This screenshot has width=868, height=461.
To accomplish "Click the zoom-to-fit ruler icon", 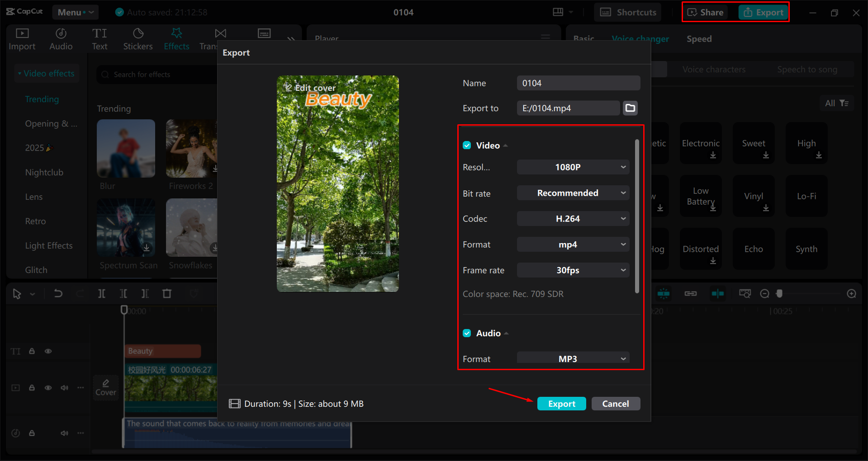I will click(745, 293).
